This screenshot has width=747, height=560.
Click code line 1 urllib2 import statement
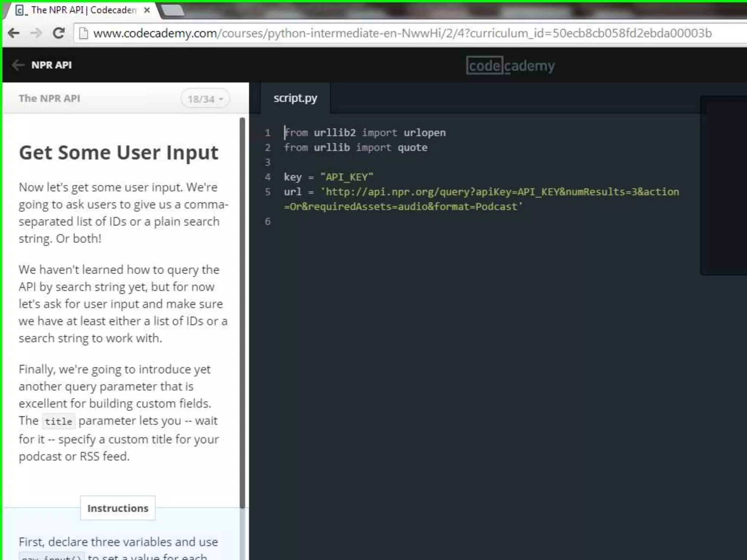365,132
